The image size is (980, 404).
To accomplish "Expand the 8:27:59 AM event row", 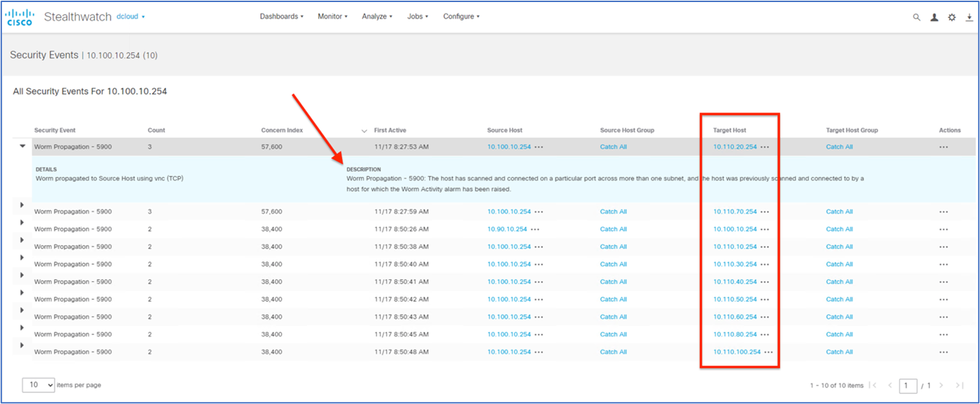I will (22, 204).
